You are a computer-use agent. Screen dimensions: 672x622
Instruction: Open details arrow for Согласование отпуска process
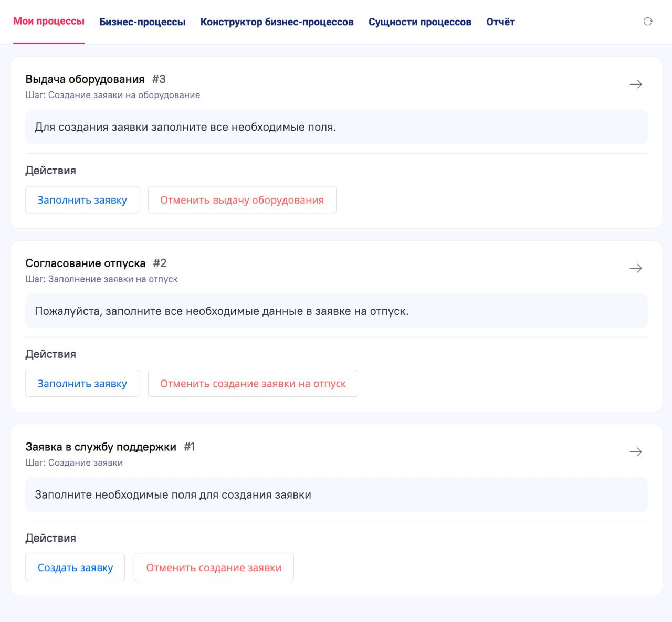pyautogui.click(x=636, y=268)
